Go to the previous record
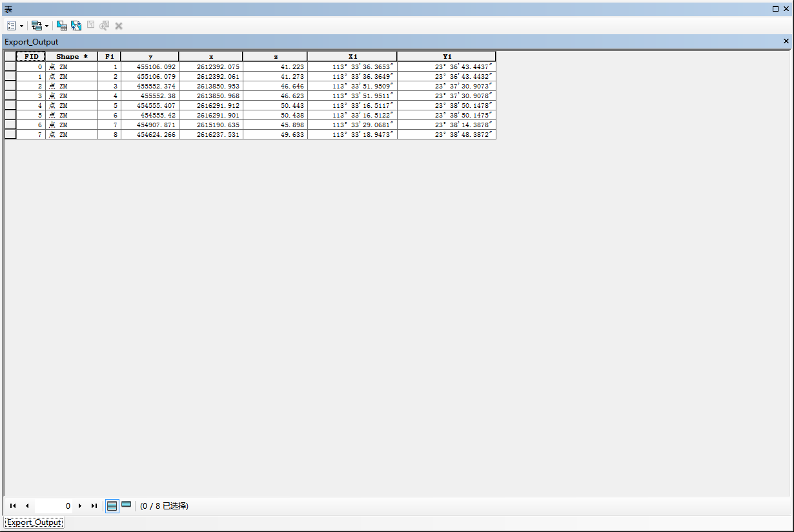 [x=27, y=506]
